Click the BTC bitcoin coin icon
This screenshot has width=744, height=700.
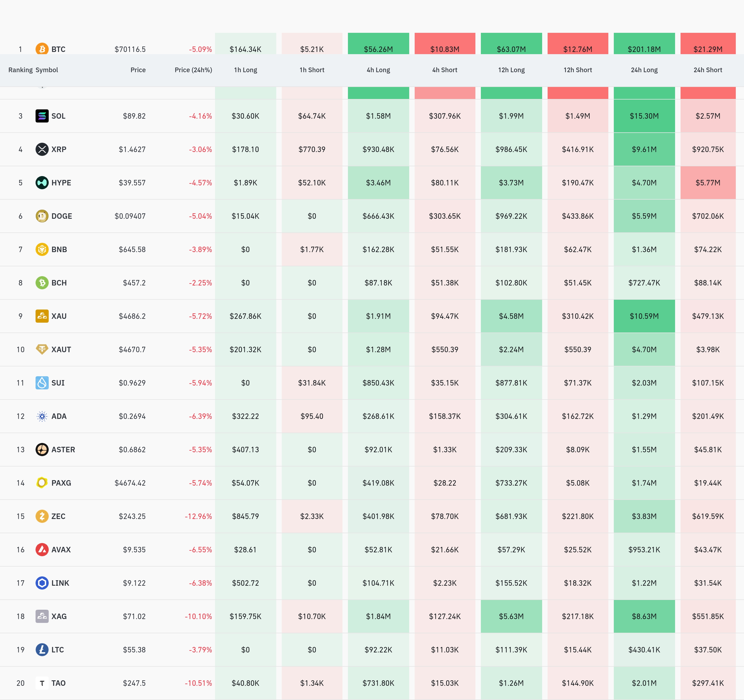click(x=42, y=49)
